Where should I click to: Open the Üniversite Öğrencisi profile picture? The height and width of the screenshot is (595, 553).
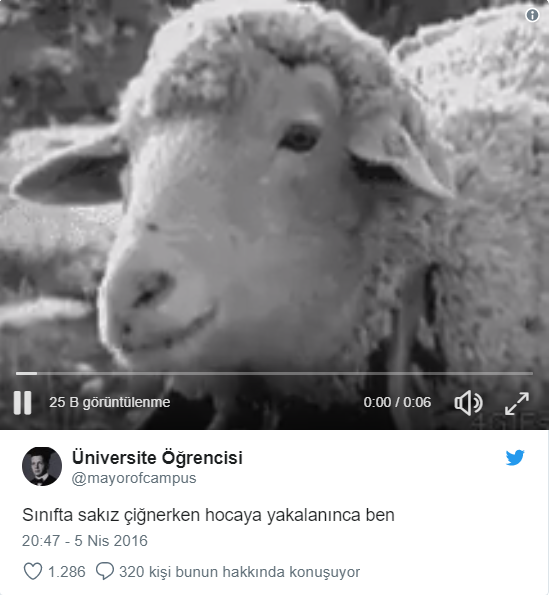pyautogui.click(x=42, y=466)
